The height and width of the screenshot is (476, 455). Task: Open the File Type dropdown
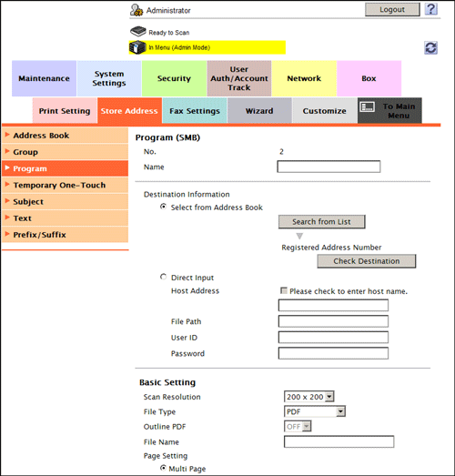315,411
